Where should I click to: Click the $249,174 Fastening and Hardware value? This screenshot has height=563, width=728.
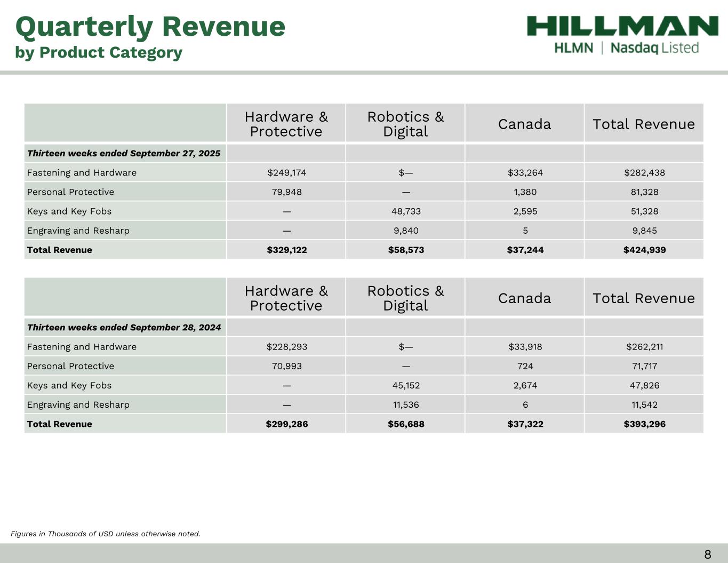[286, 172]
